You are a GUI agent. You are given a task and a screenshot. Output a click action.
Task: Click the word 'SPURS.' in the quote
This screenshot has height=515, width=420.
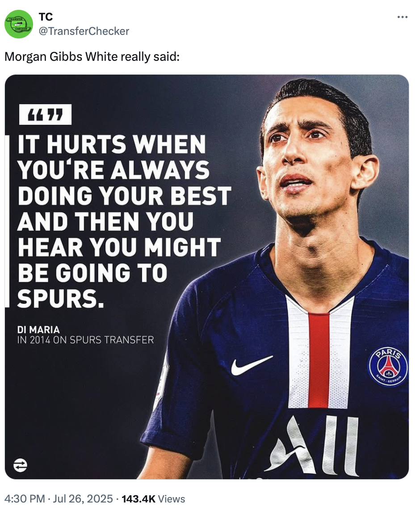point(61,299)
